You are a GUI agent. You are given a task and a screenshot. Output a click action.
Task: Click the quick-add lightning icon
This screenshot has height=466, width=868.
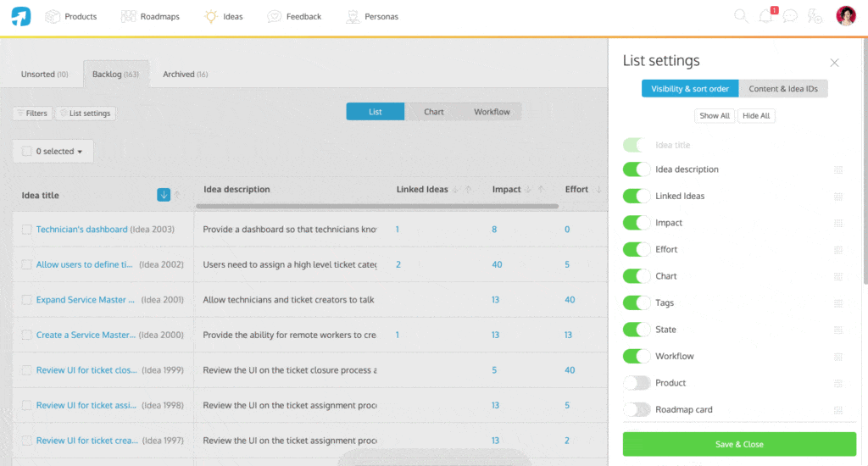point(815,16)
